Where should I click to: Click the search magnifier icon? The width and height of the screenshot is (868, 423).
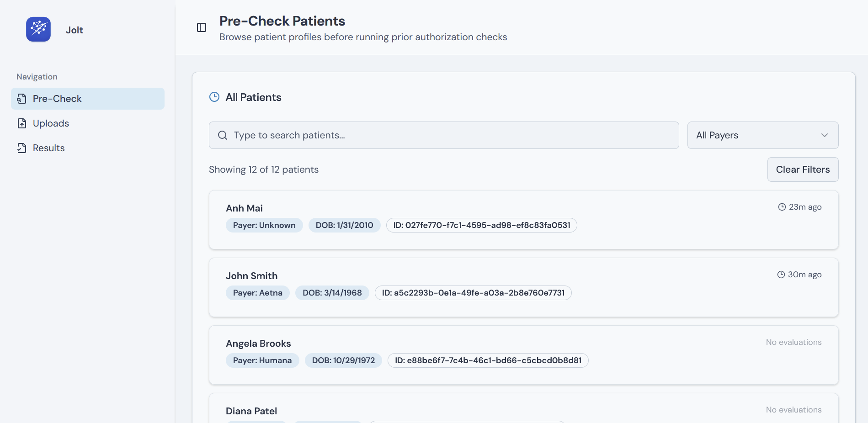click(x=223, y=135)
